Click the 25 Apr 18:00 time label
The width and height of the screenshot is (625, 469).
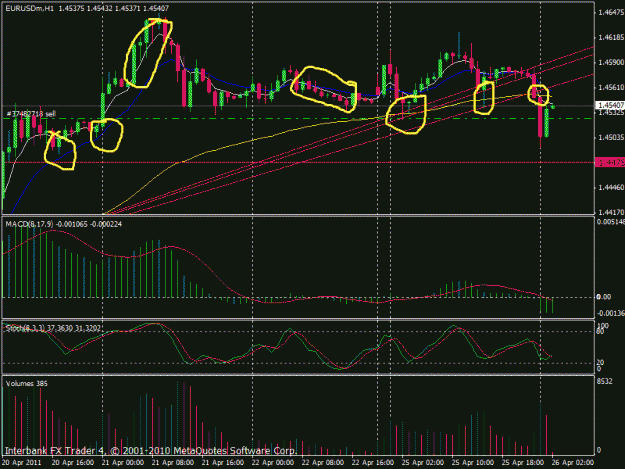(x=523, y=463)
